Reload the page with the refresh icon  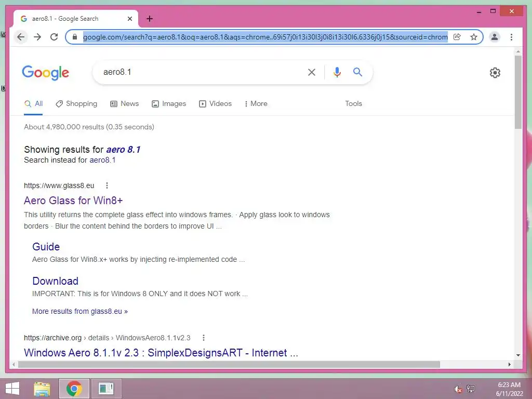click(54, 37)
